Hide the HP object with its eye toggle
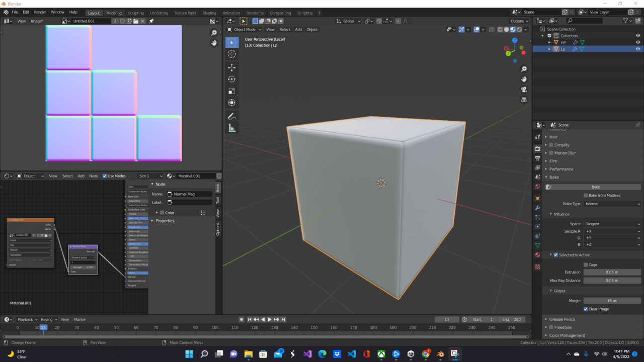This screenshot has height=362, width=644. 638,42
